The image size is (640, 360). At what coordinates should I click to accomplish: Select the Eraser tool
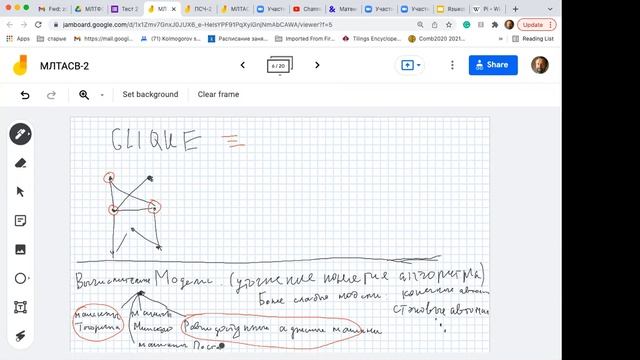pyautogui.click(x=20, y=163)
